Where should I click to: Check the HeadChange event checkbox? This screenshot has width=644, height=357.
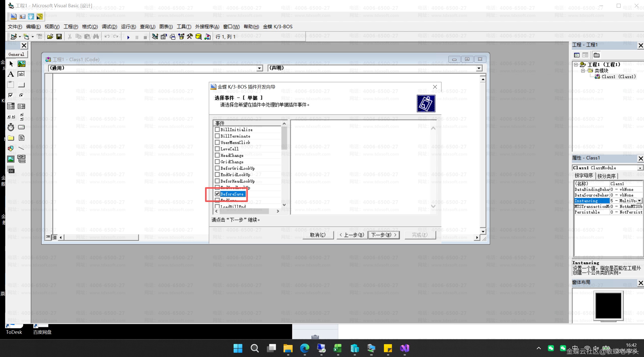(217, 155)
